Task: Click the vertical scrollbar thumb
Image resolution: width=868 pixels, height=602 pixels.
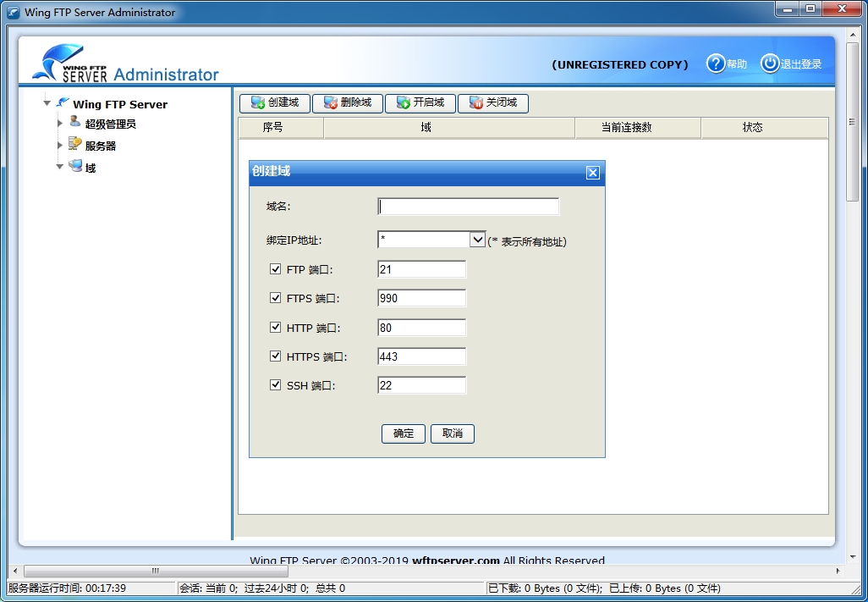Action: [x=853, y=122]
